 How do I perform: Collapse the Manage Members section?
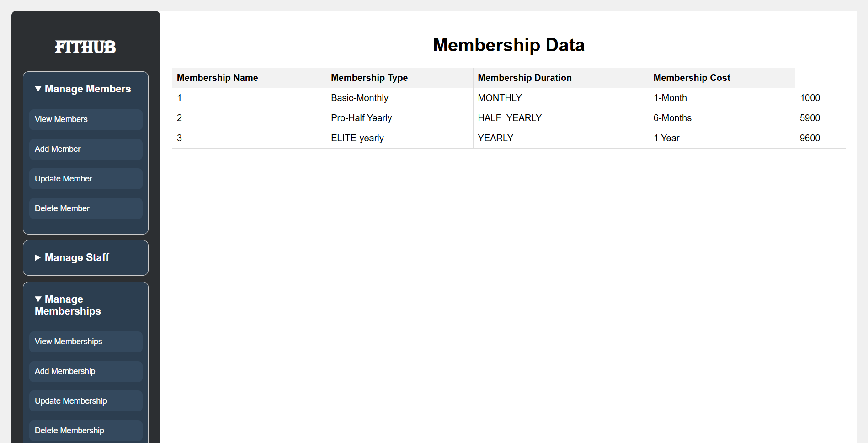click(83, 89)
